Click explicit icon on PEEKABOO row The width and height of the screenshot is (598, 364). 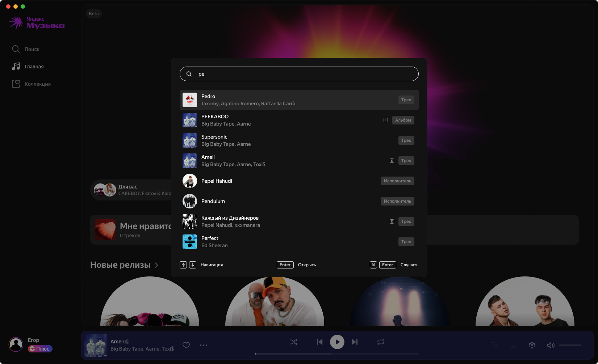386,120
